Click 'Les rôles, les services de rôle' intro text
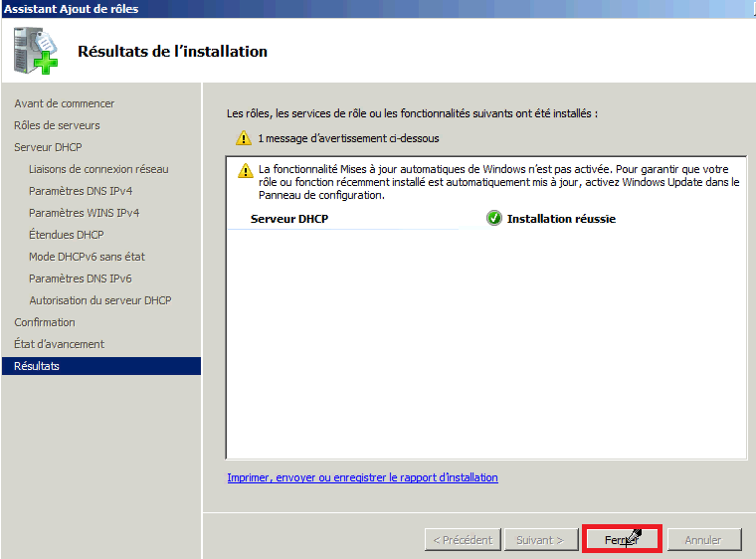This screenshot has width=756, height=559. (x=412, y=113)
